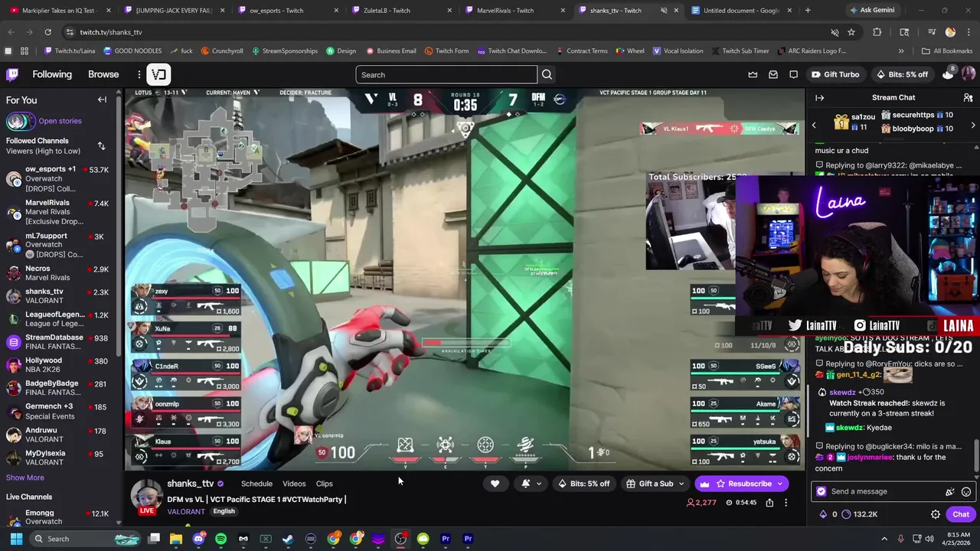Expand hidden bookmarks overflow chevron
This screenshot has height=551, width=980.
(x=900, y=51)
